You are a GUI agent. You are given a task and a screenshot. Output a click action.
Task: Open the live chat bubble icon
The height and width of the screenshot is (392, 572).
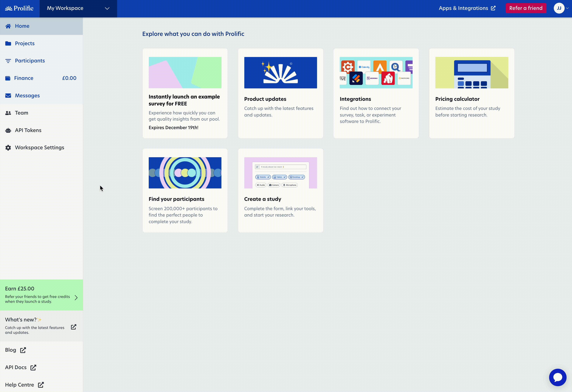[x=557, y=377]
